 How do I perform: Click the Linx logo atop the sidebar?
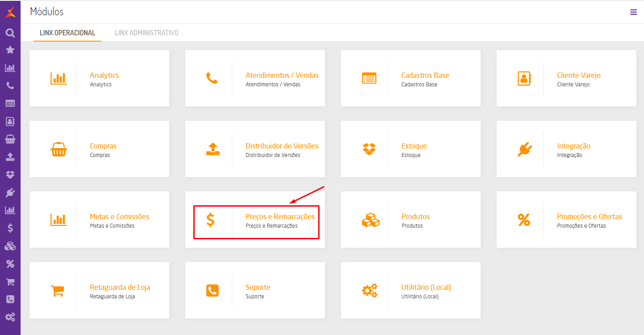[10, 12]
